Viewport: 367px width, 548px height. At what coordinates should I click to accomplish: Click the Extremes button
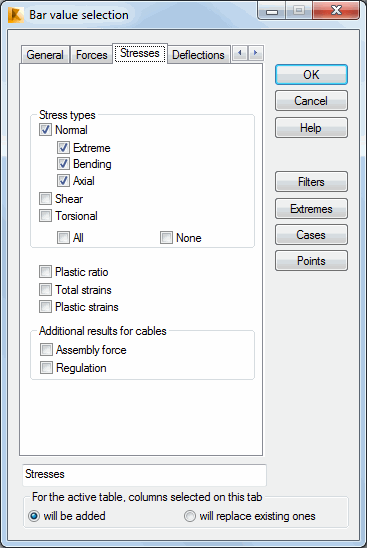point(311,209)
